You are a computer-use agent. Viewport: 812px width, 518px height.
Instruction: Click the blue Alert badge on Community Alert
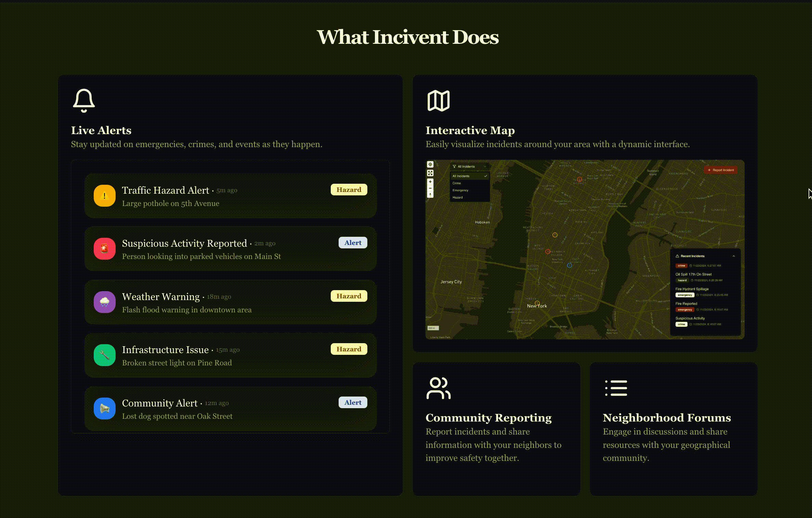pos(353,403)
